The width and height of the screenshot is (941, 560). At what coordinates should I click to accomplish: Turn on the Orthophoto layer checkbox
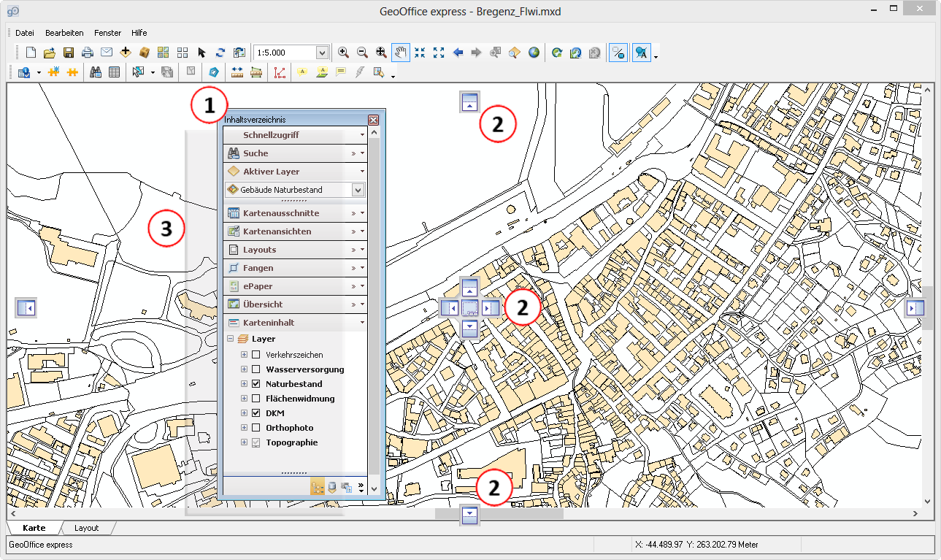[x=256, y=428]
